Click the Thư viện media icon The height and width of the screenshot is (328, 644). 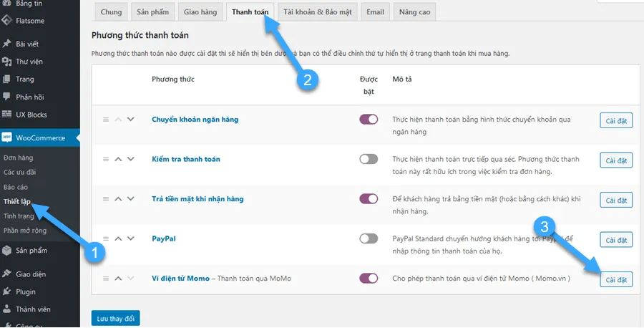click(6, 62)
